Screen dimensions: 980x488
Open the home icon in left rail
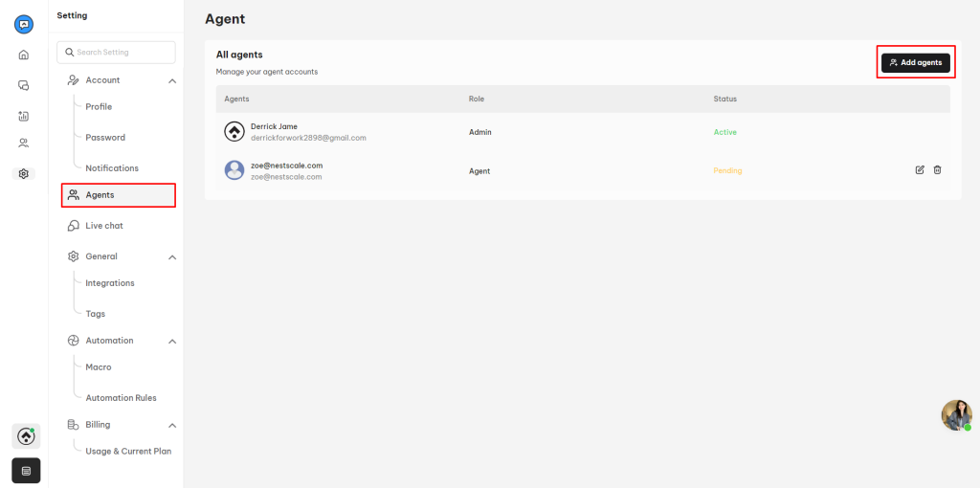click(x=24, y=55)
